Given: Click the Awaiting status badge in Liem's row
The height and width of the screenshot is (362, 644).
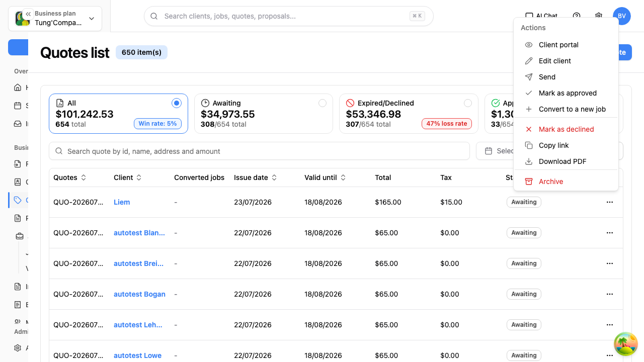Looking at the screenshot, I should (x=524, y=202).
